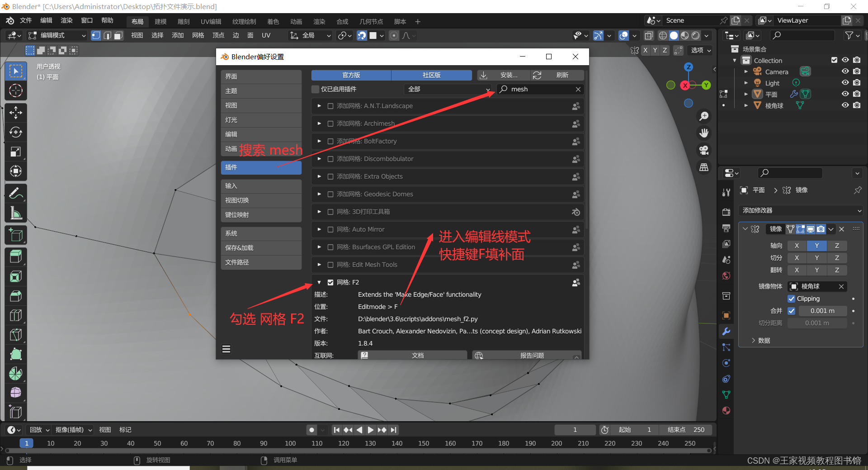Image resolution: width=868 pixels, height=470 pixels.
Task: Open the 全局 transform orientation dropdown
Action: pos(310,35)
